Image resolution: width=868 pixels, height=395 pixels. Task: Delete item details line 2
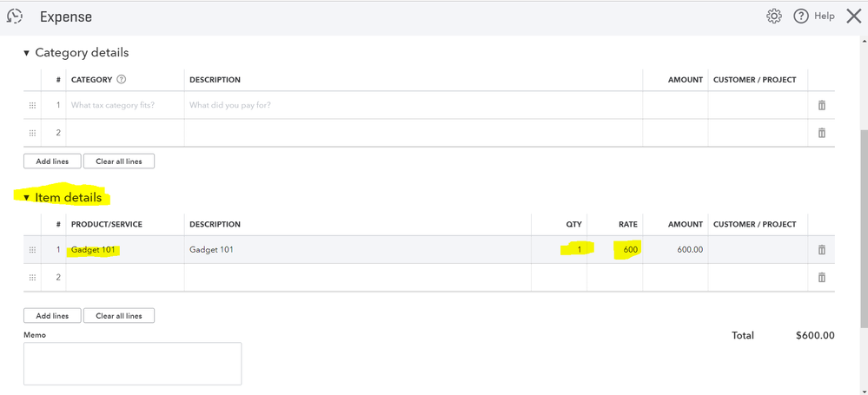[821, 278]
